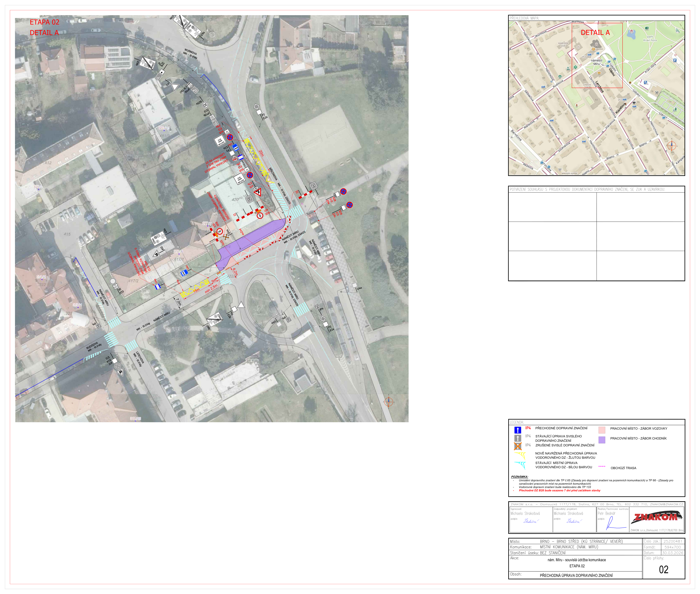This screenshot has height=594, width=700.
Task: Click the red 'IP4' label in the legend
Action: (528, 428)
